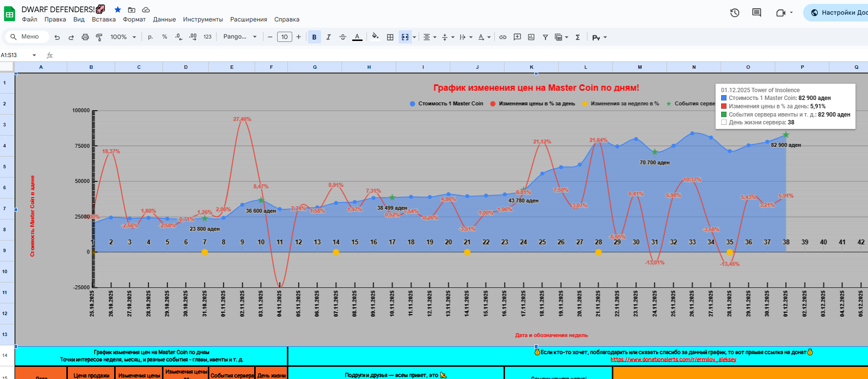Image resolution: width=868 pixels, height=379 pixels.
Task: Toggle bold formatting off
Action: pos(314,37)
